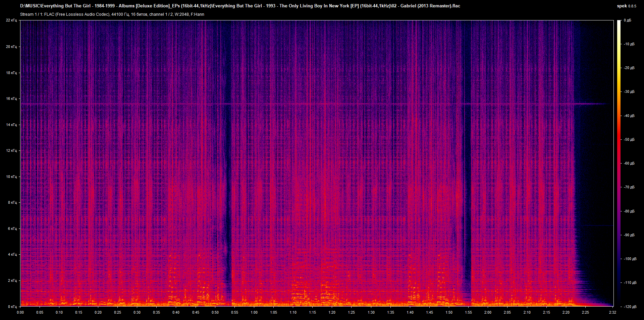Click the '-50 дБ' level scale label

629,139
